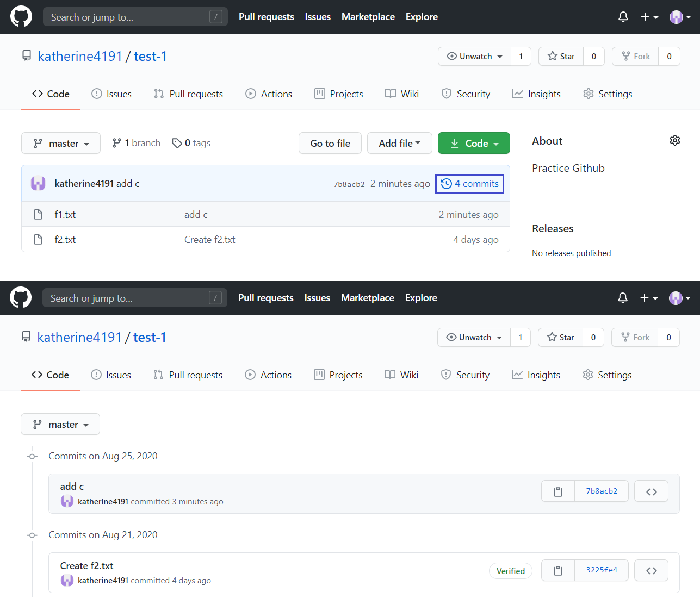Open commit 7b8acb2 from the commits list
Viewport: 700px width, 598px height.
(x=602, y=491)
